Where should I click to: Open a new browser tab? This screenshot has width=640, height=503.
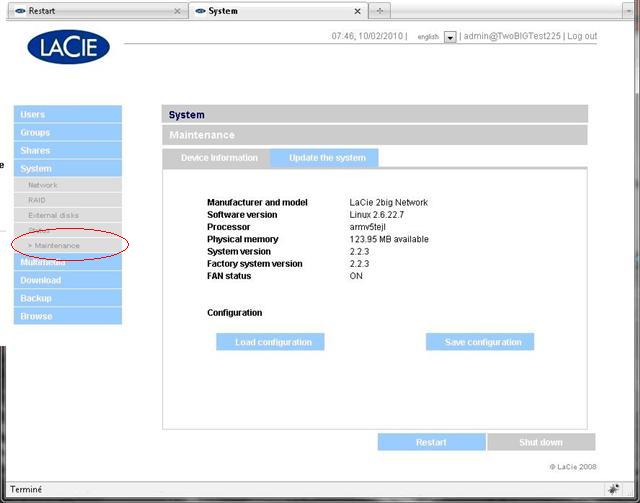380,11
